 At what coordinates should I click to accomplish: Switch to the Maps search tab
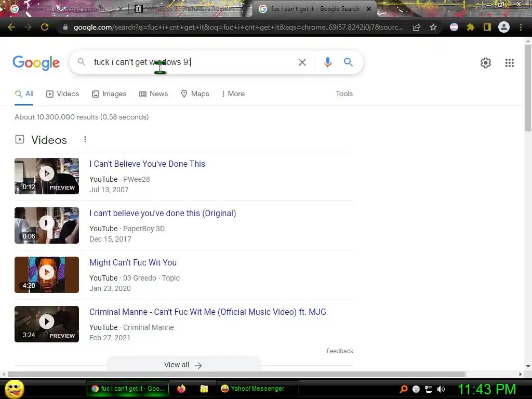click(x=195, y=94)
